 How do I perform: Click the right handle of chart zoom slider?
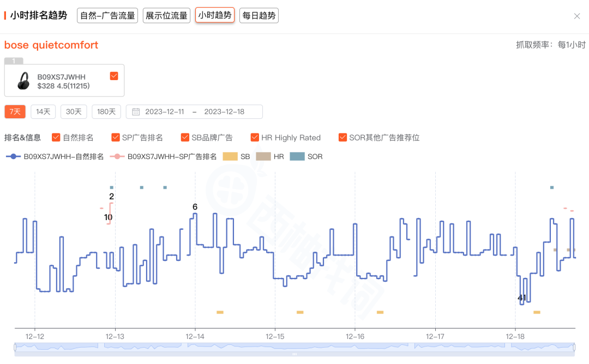coord(574,347)
